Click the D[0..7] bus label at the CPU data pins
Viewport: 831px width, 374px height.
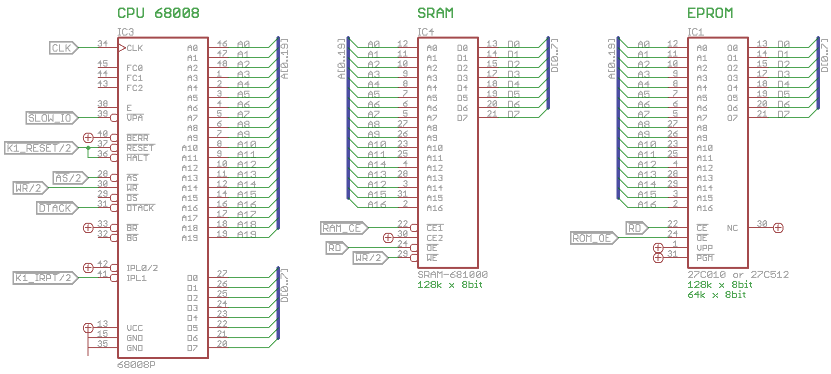coord(285,285)
